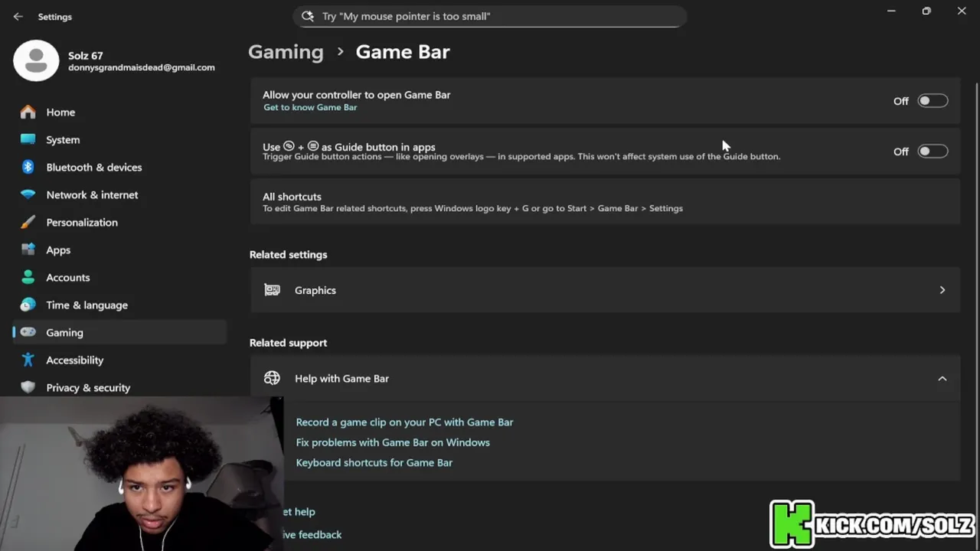The height and width of the screenshot is (551, 980).
Task: Click the Related support heading
Action: [288, 342]
